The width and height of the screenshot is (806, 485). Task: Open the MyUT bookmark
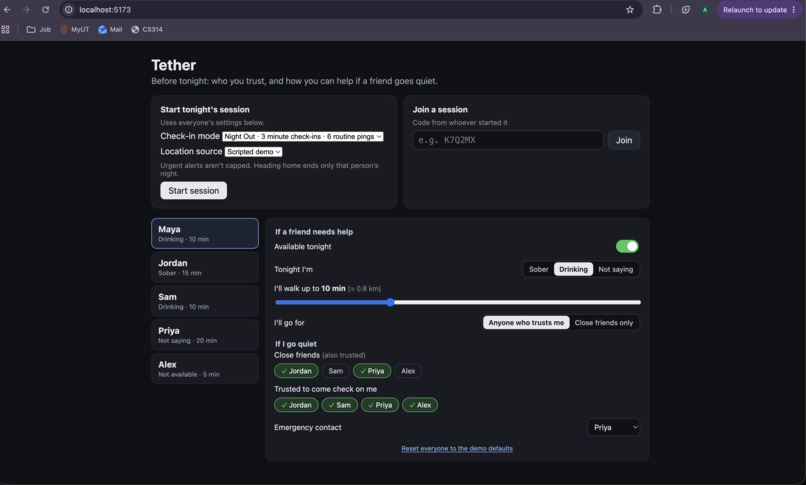coord(75,30)
